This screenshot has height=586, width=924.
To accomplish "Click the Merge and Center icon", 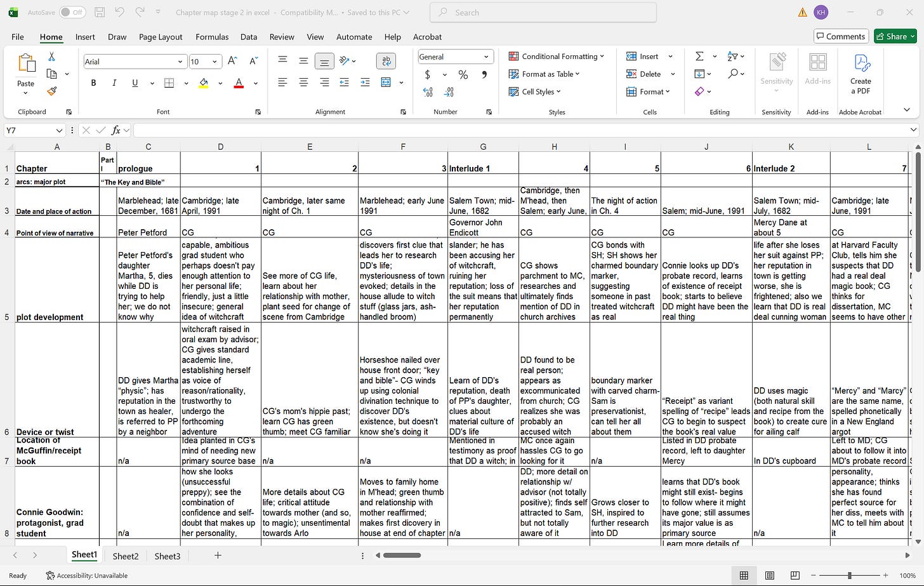I will coord(386,83).
